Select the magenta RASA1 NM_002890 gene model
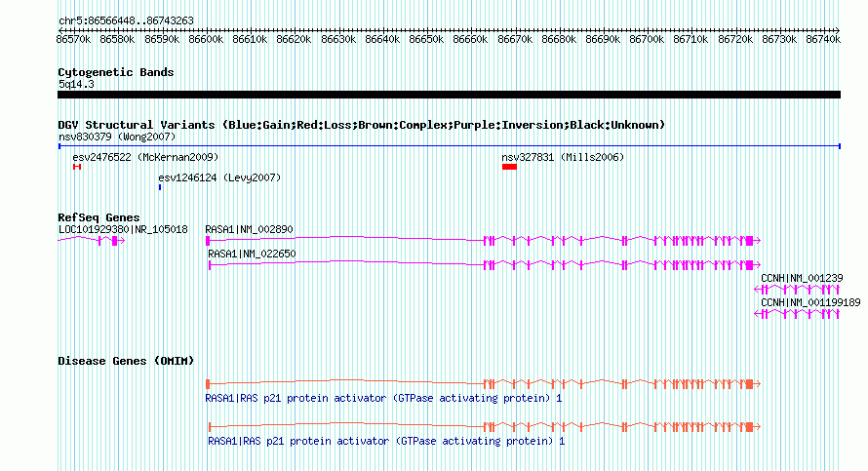The image size is (868, 471). [x=484, y=240]
